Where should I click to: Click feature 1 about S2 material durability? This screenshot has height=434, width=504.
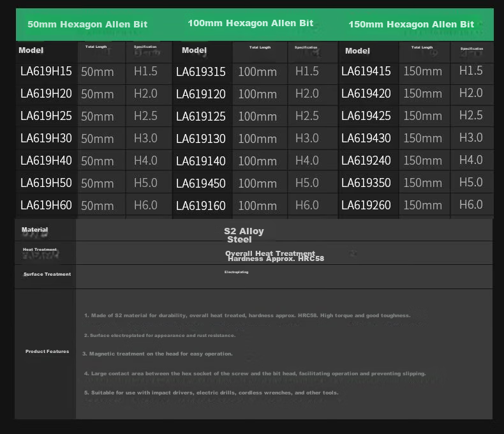pos(247,315)
